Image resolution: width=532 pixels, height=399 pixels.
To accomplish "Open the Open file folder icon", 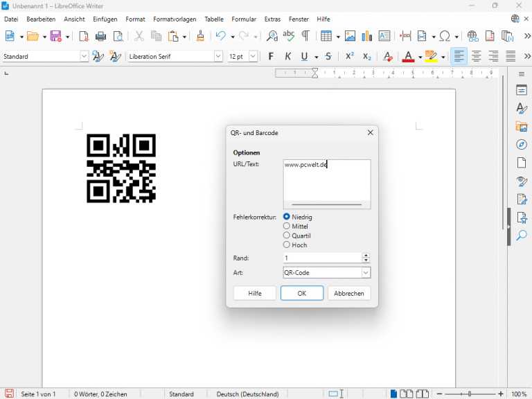I will (33, 35).
